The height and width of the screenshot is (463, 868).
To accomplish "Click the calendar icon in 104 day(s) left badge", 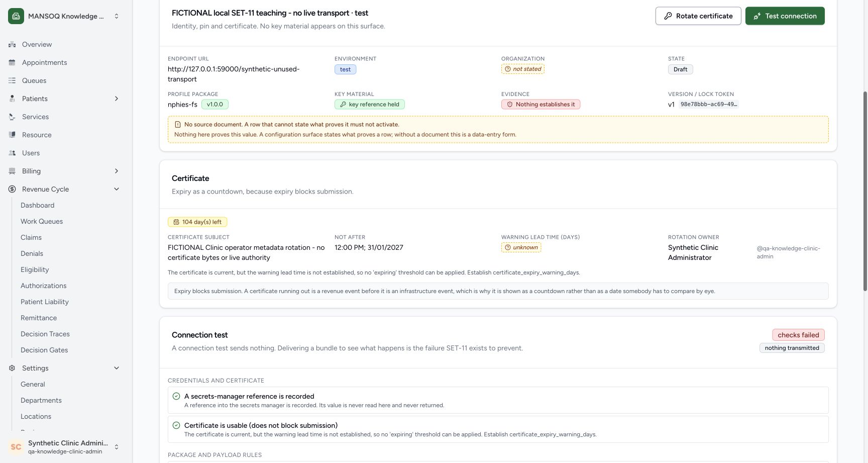I will (176, 222).
